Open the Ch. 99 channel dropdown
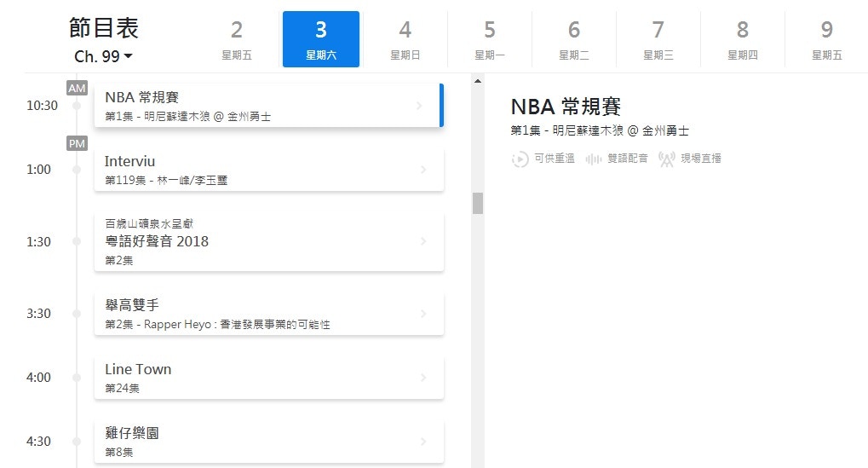This screenshot has width=868, height=468. (x=103, y=56)
